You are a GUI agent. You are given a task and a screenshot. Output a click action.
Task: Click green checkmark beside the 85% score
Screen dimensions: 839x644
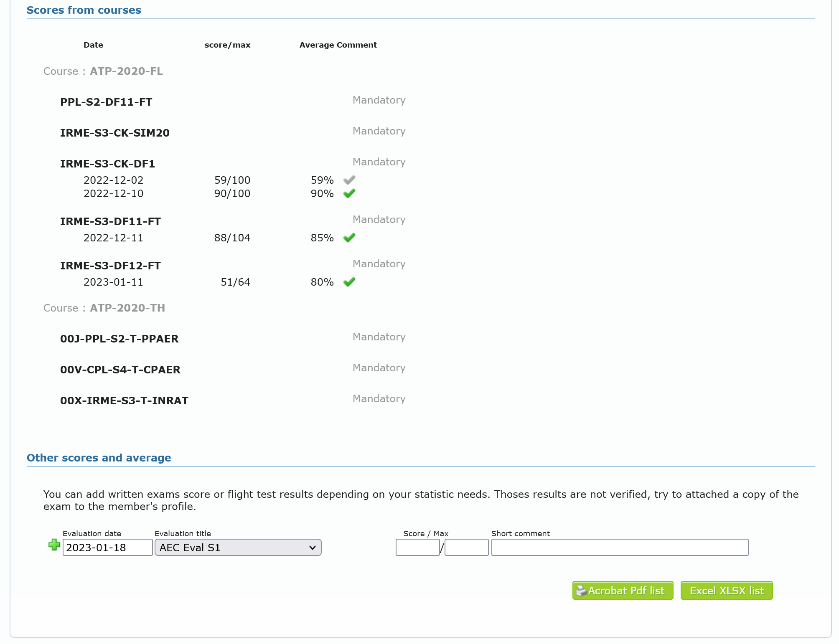[x=349, y=238]
